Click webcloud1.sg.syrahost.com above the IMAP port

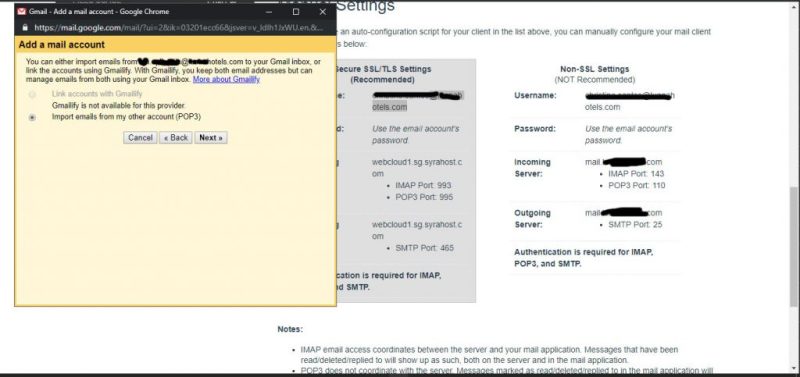click(x=417, y=168)
